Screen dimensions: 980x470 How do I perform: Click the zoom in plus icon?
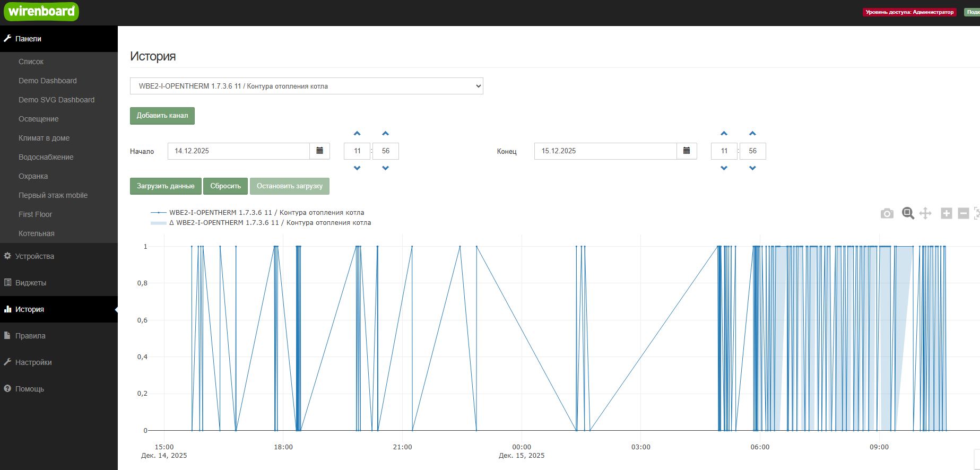[x=946, y=213]
